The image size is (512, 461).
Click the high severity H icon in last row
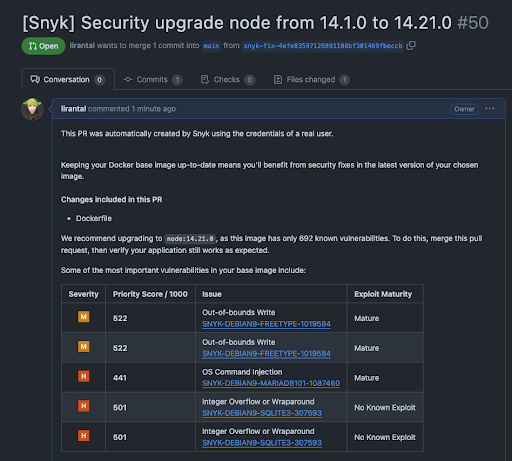point(84,436)
